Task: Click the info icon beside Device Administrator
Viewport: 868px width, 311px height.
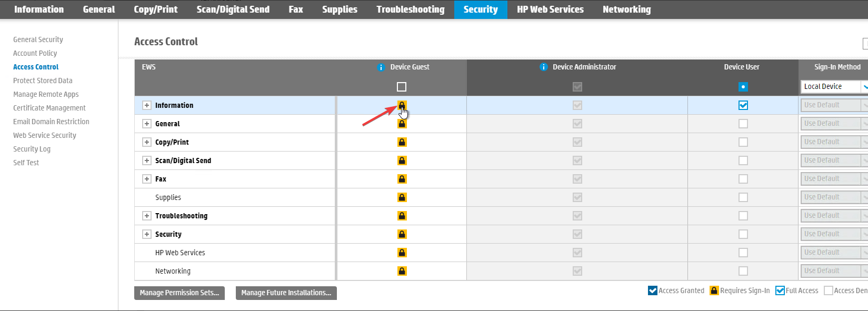Action: pos(544,67)
